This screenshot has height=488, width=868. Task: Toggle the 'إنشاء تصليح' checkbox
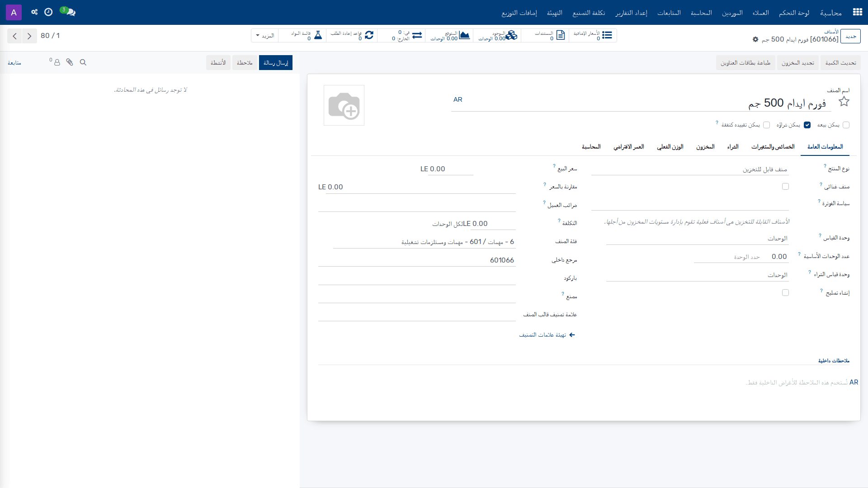(785, 293)
